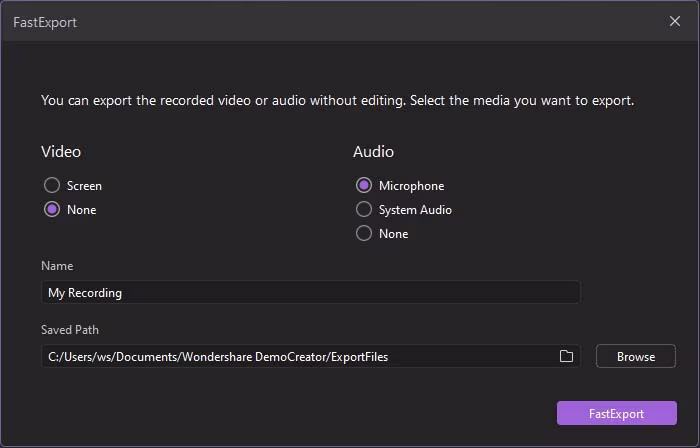Select the Screen video radio button
This screenshot has height=448, width=700.
[x=51, y=186]
